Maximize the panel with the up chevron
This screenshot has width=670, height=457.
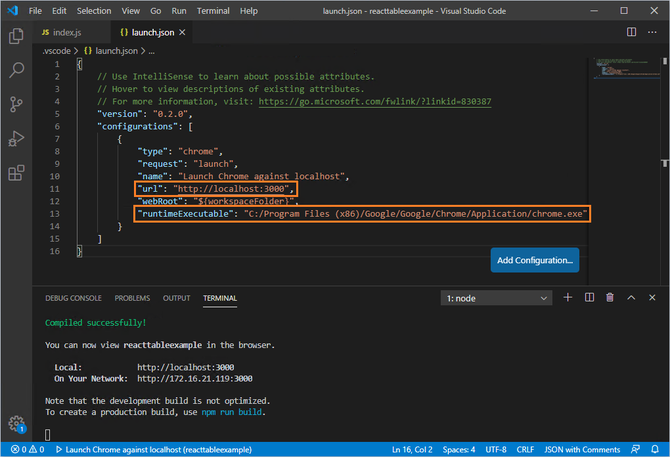pos(631,298)
